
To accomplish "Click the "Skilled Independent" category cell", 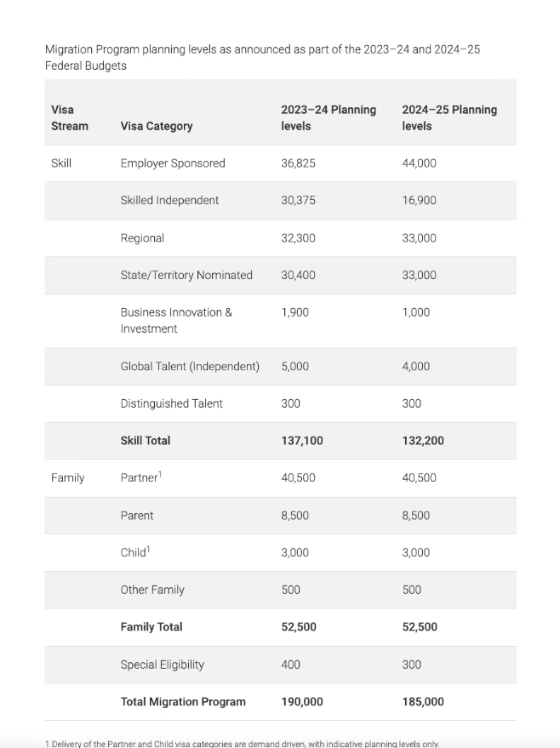I will pos(169,201).
